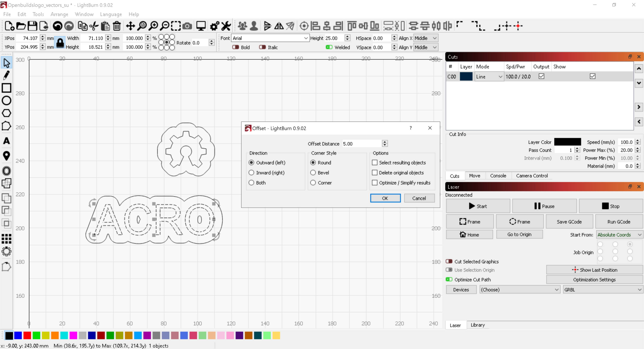Click the Save GCode button
The image size is (644, 349).
click(569, 222)
